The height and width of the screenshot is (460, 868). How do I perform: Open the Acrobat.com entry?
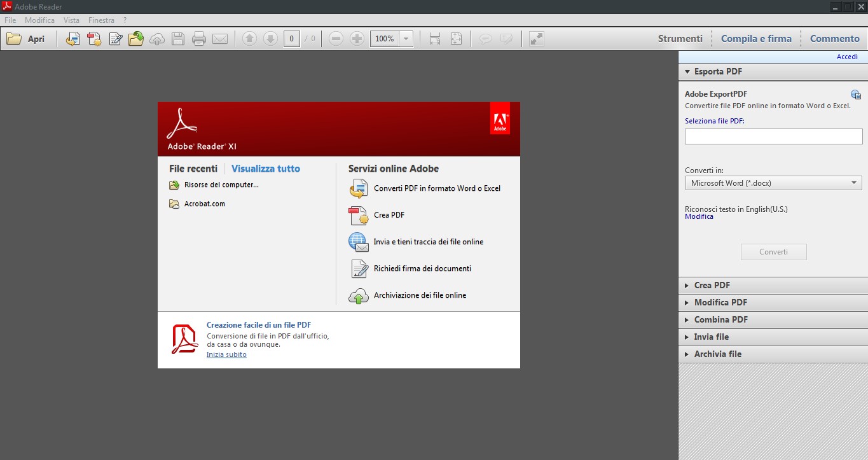[205, 204]
